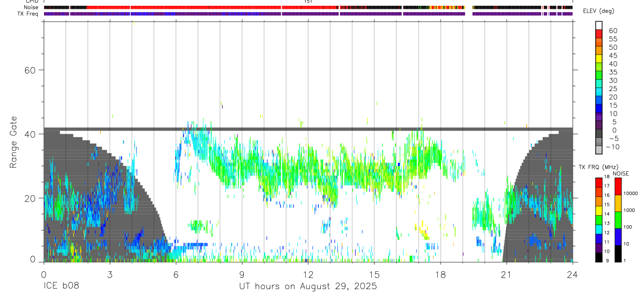644x297 pixels.
Task: Click the '3' hour tick on time axis
Action: (x=110, y=274)
